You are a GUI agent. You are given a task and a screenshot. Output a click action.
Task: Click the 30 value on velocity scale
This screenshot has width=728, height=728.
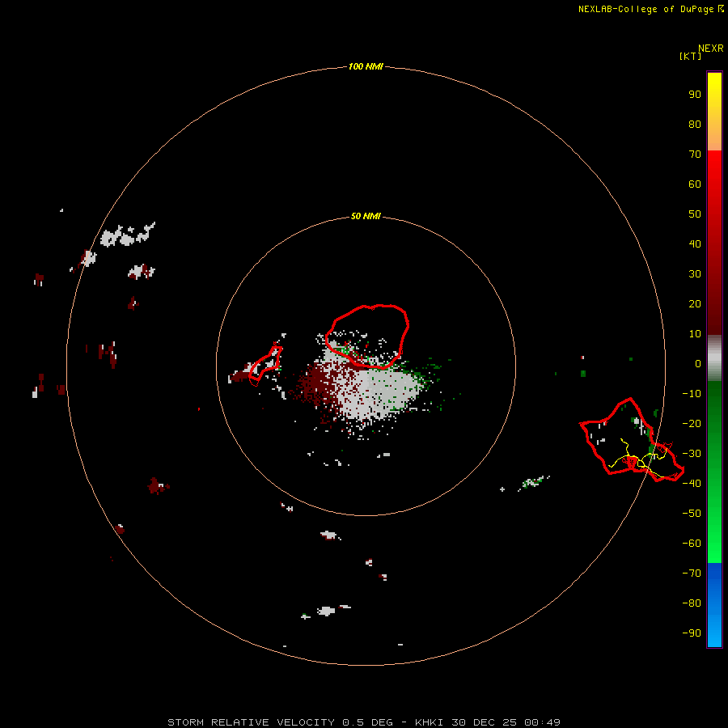pyautogui.click(x=695, y=274)
